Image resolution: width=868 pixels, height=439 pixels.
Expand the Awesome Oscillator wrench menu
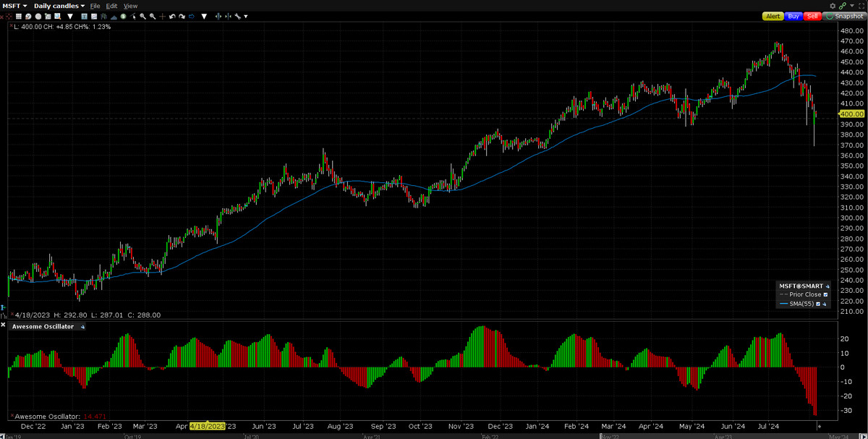[82, 327]
